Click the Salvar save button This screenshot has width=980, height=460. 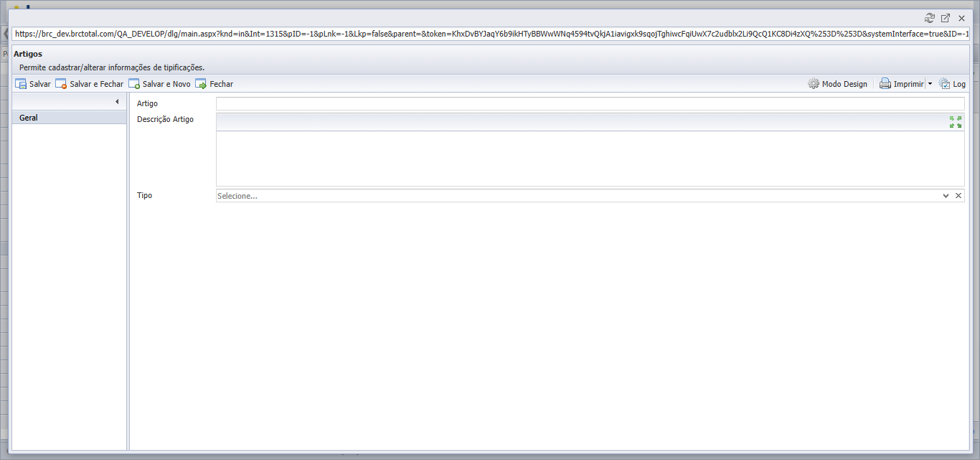(33, 84)
